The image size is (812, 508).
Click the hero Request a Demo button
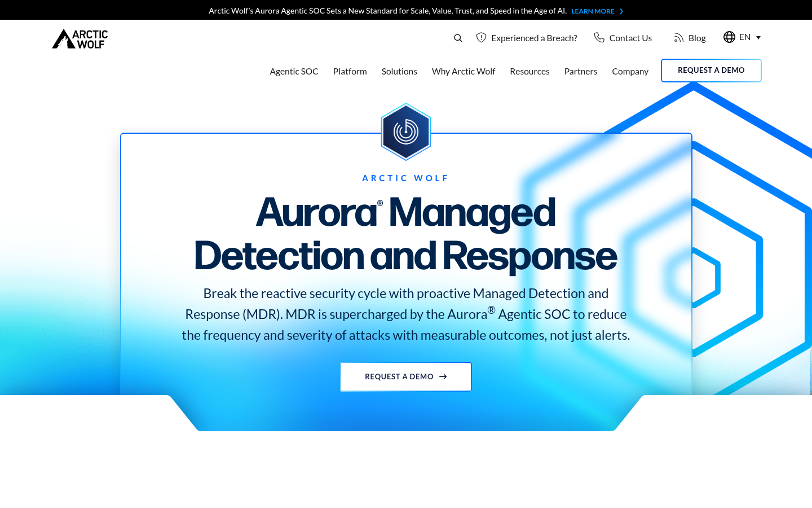click(x=406, y=376)
